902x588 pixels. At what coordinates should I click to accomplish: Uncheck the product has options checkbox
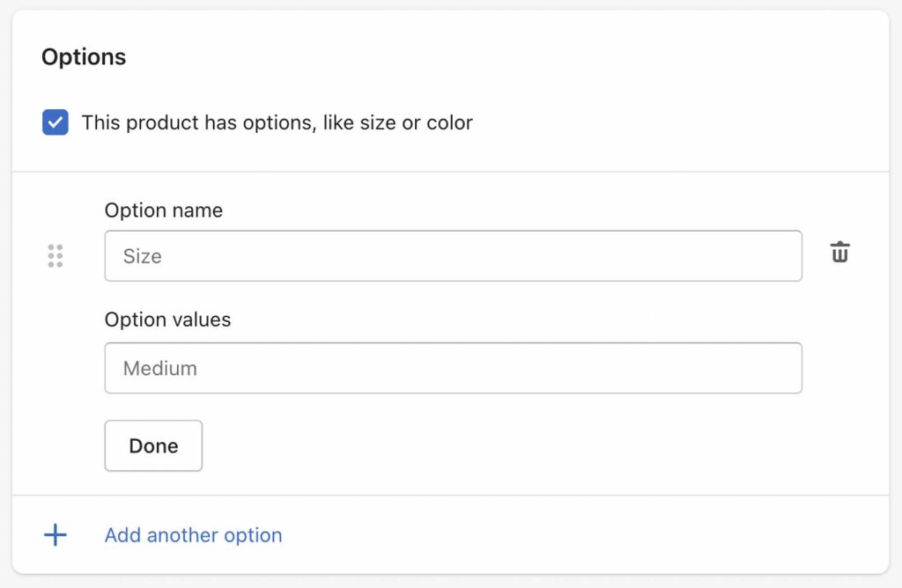pyautogui.click(x=55, y=122)
